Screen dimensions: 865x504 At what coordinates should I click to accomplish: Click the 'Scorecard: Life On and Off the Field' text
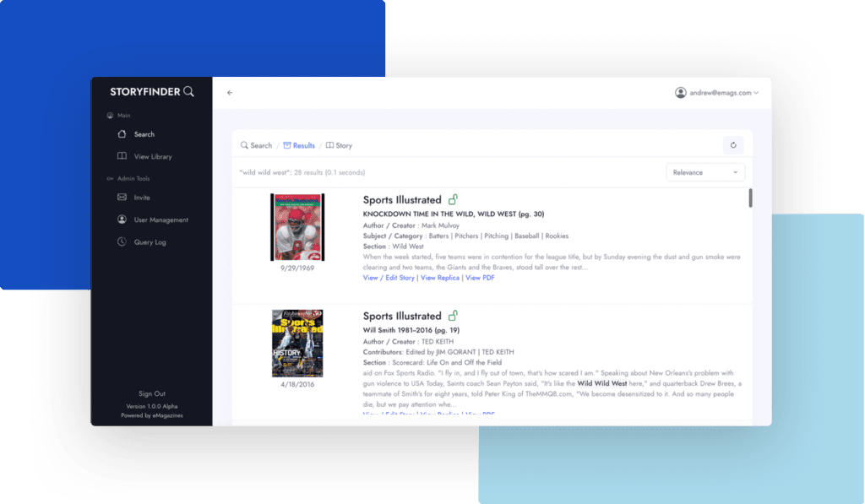coord(447,363)
